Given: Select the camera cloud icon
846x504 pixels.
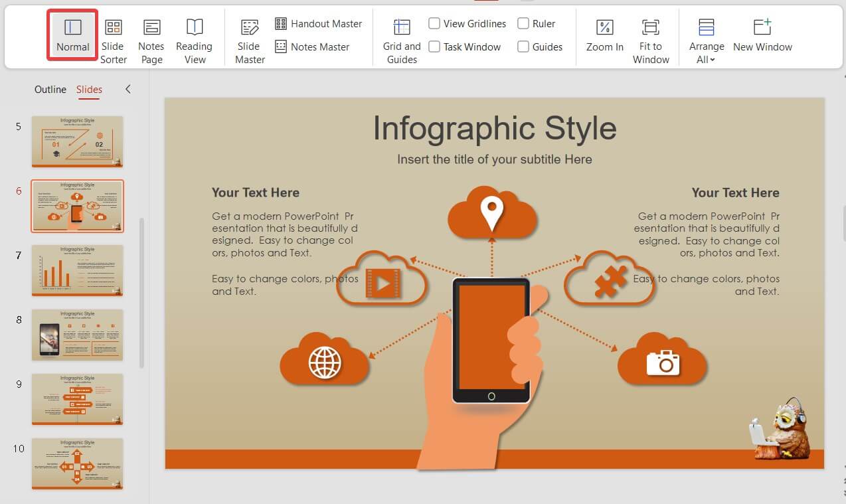Looking at the screenshot, I should [662, 359].
